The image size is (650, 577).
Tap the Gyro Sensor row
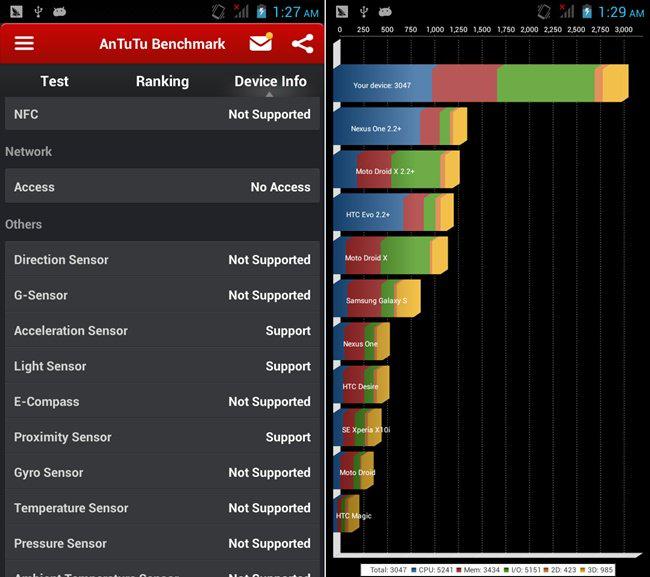point(162,473)
